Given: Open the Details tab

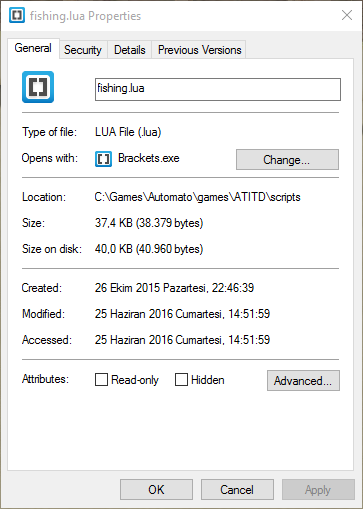Looking at the screenshot, I should [130, 50].
